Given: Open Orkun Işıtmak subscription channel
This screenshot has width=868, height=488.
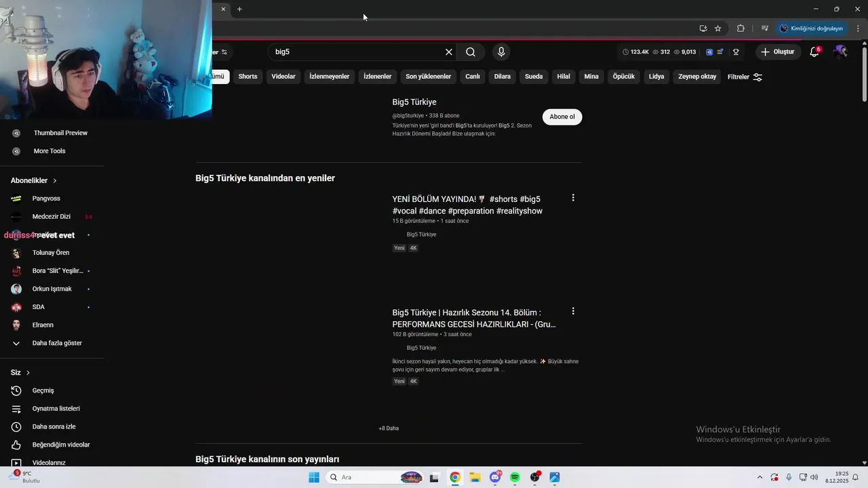Looking at the screenshot, I should pos(52,289).
